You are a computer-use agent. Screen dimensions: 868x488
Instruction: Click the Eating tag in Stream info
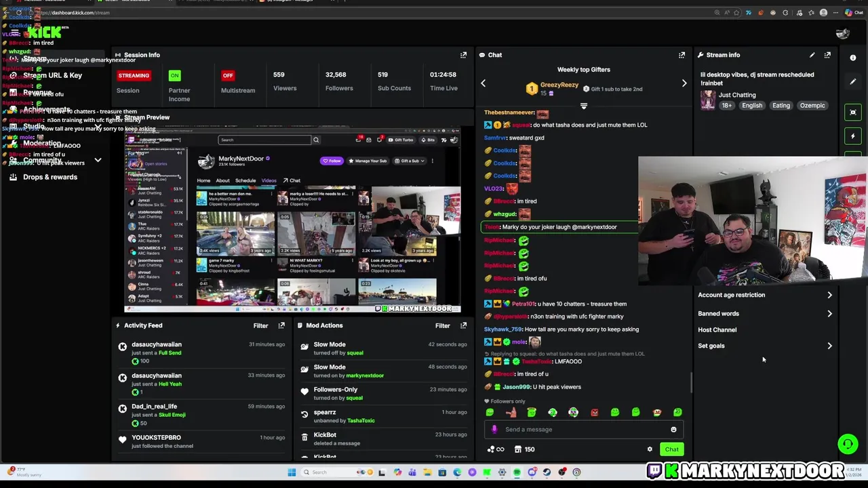781,106
